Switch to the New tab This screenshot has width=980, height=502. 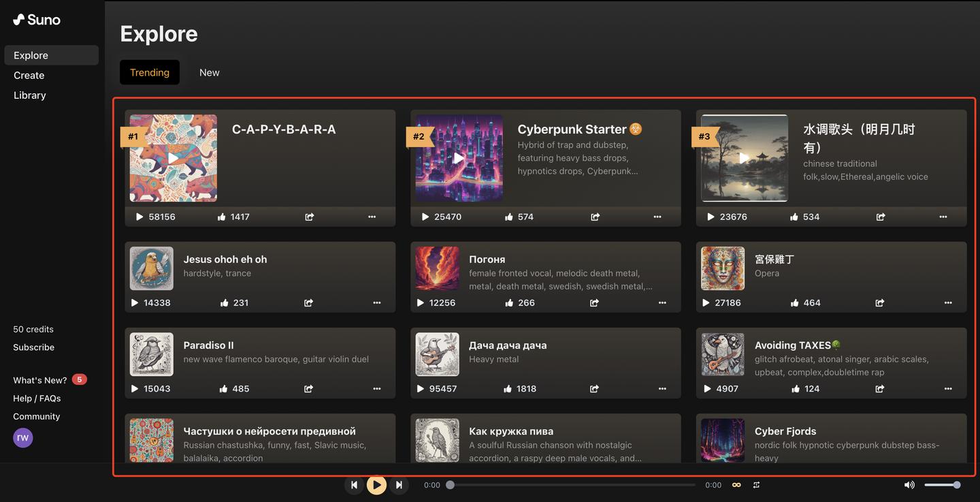point(209,72)
